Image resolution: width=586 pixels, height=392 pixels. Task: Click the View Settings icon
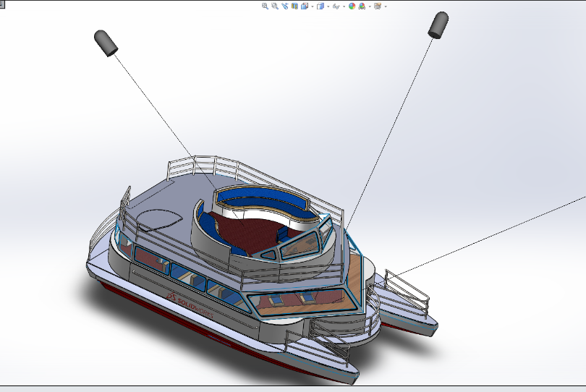pyautogui.click(x=378, y=6)
